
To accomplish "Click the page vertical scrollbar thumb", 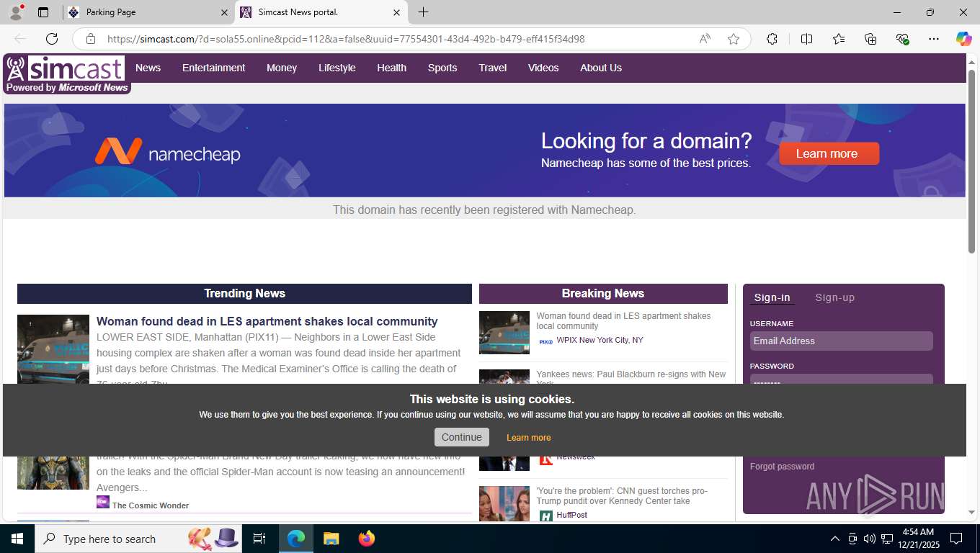I will pos(972,161).
